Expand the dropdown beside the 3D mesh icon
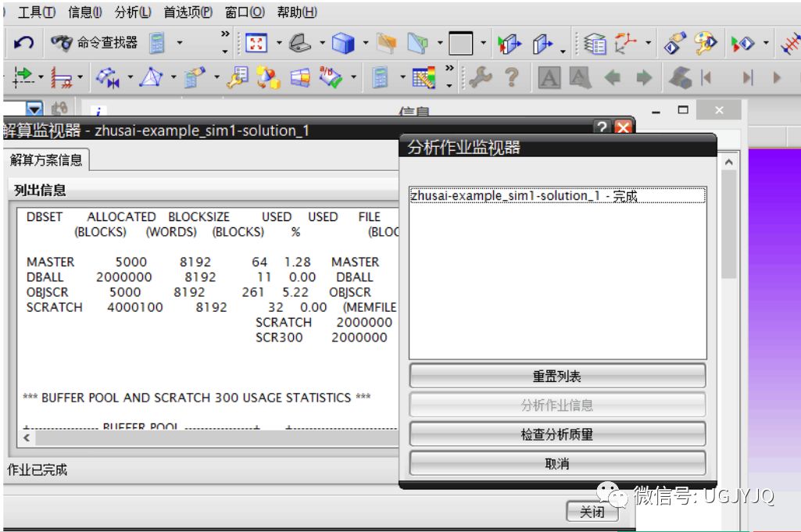The image size is (801, 532). (x=173, y=77)
